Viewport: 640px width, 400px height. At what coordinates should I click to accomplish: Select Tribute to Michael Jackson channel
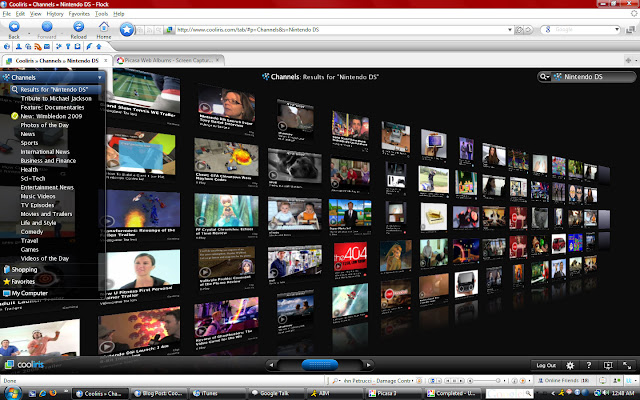[56, 98]
